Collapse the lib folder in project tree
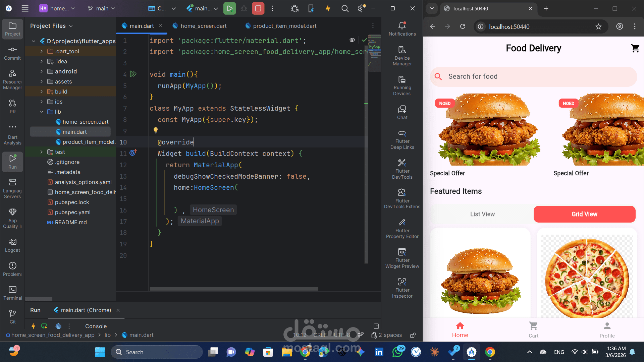The image size is (644, 362). coord(42,112)
